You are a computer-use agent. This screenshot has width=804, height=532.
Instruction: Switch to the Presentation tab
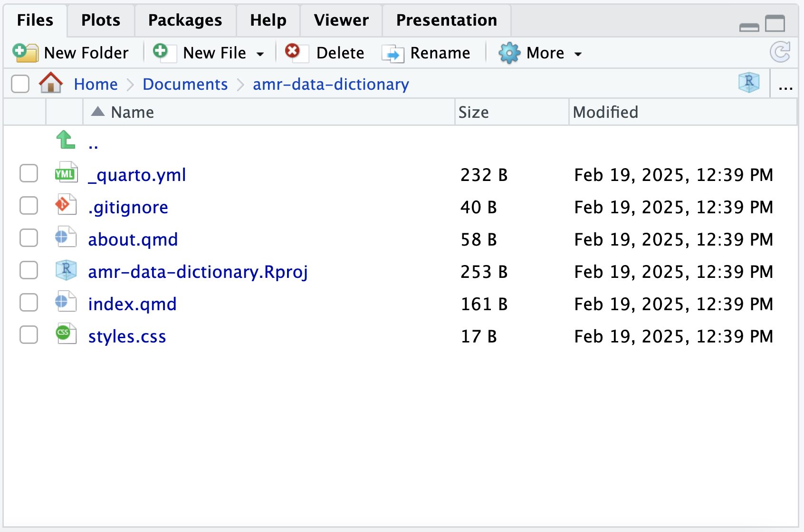[x=447, y=20]
